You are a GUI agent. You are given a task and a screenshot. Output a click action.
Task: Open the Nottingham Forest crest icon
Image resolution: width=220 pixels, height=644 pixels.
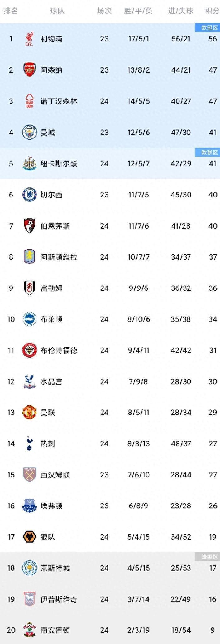(x=30, y=101)
